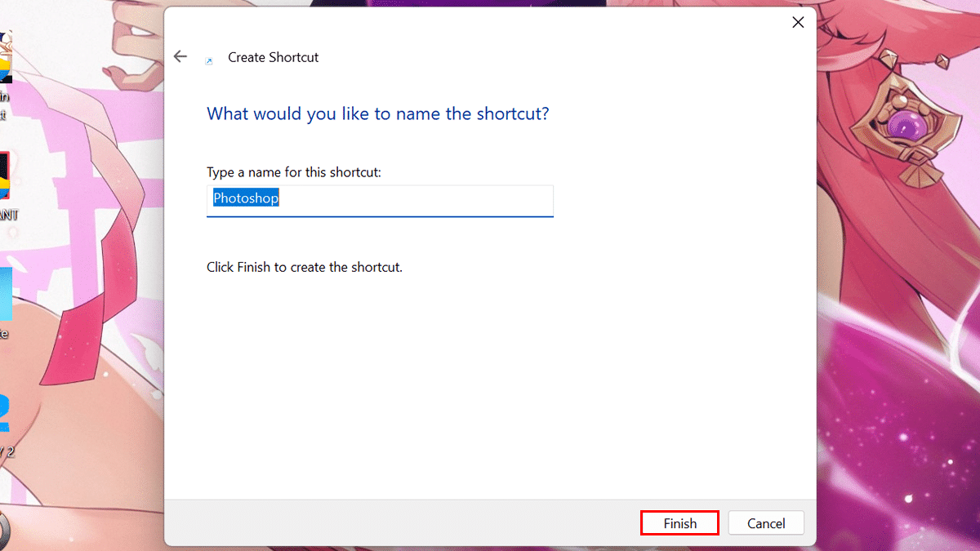Viewport: 980px width, 551px height.
Task: Close the Create Shortcut dialog
Action: pos(798,23)
